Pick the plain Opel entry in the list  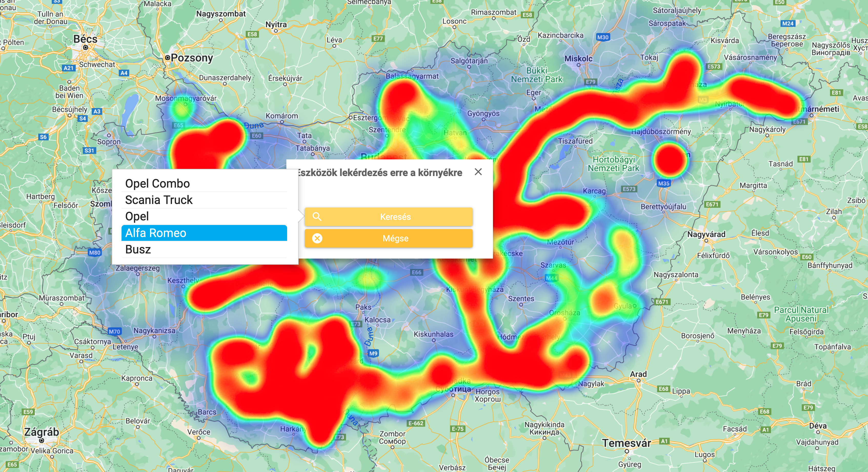[204, 217]
